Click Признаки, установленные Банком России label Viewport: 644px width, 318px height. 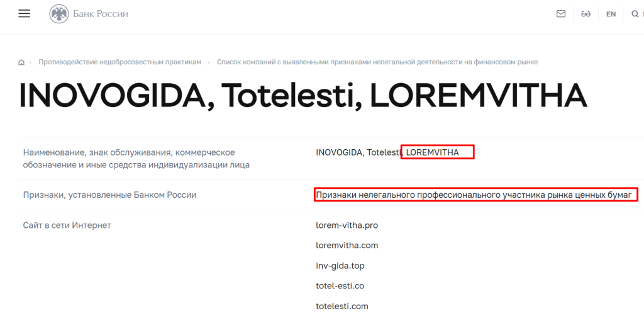(109, 195)
